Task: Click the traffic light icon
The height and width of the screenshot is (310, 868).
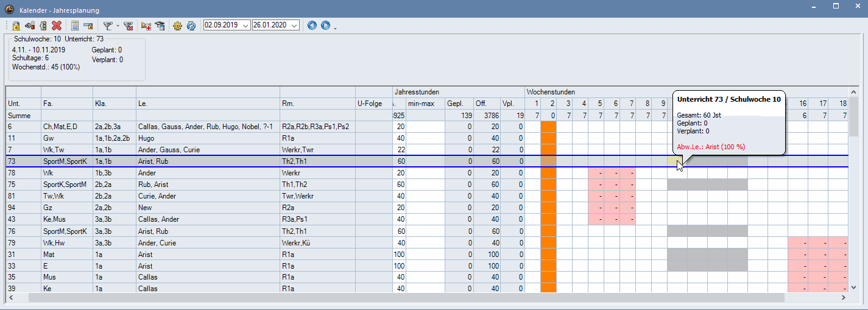Action: (43, 26)
